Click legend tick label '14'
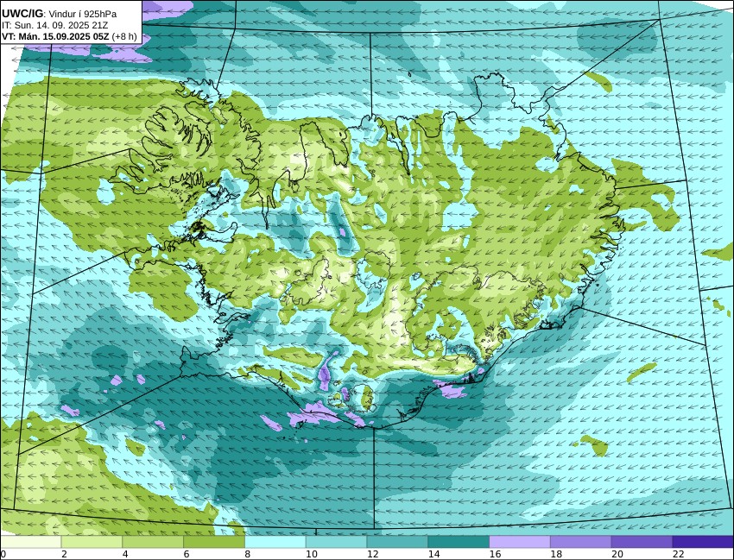Viewport: 734px width, 560px height. pyautogui.click(x=434, y=554)
